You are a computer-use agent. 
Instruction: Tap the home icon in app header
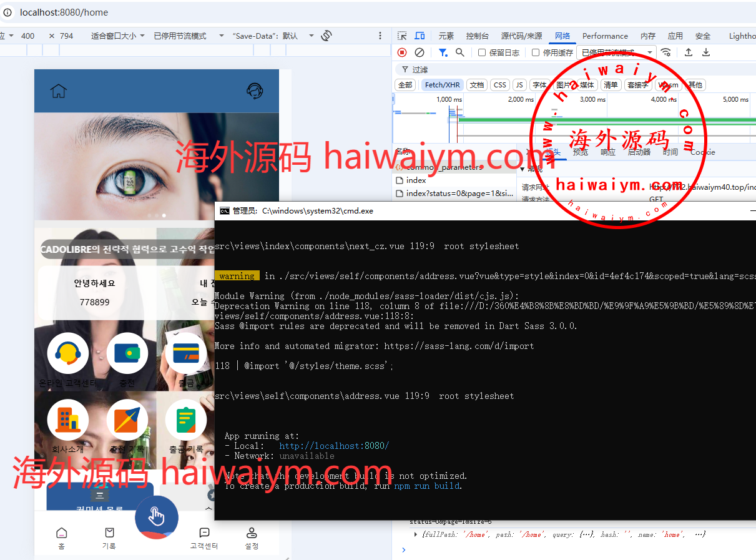pos(59,91)
